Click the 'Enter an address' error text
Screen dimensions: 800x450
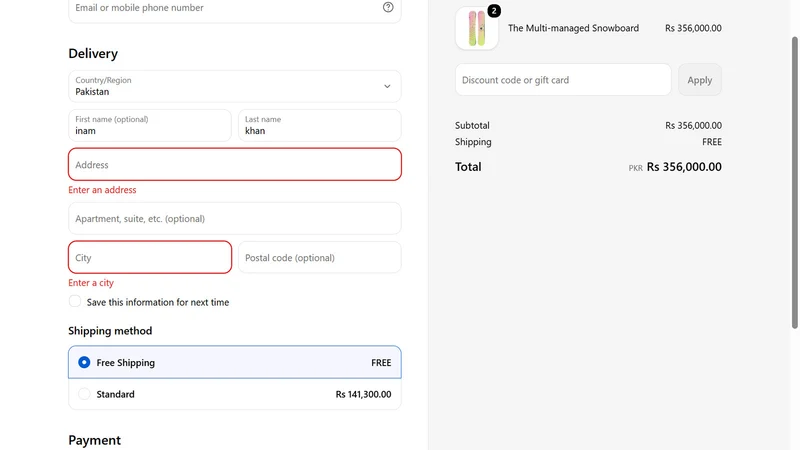102,190
